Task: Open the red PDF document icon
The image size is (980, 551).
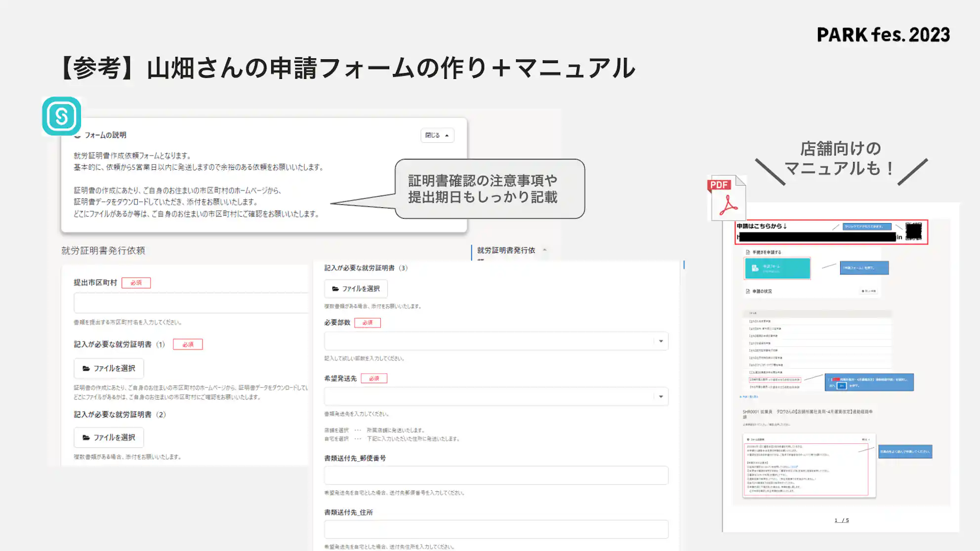Action: click(727, 198)
